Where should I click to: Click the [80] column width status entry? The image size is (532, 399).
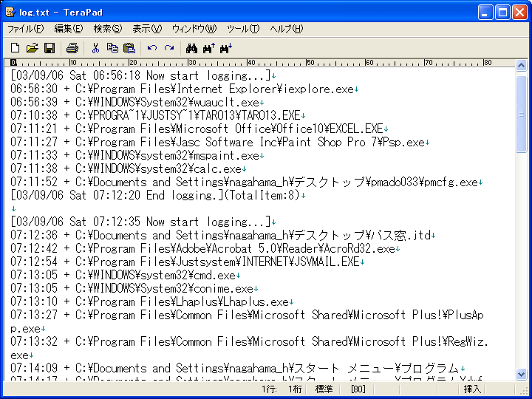pyautogui.click(x=358, y=389)
